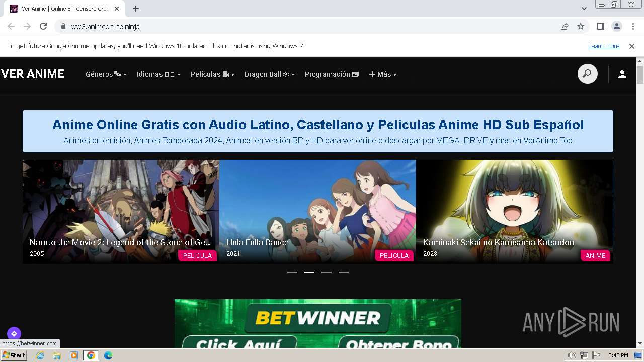Open the tab search chevron
The image size is (644, 362).
[x=584, y=9]
